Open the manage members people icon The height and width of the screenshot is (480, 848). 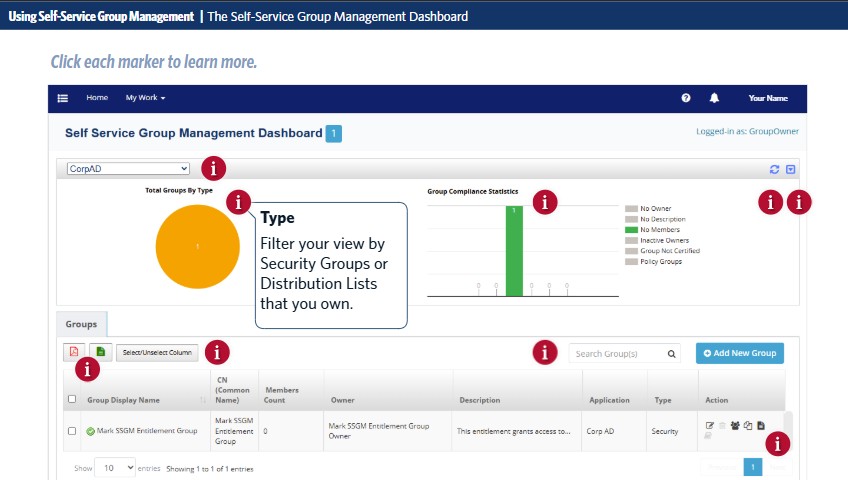pyautogui.click(x=735, y=425)
